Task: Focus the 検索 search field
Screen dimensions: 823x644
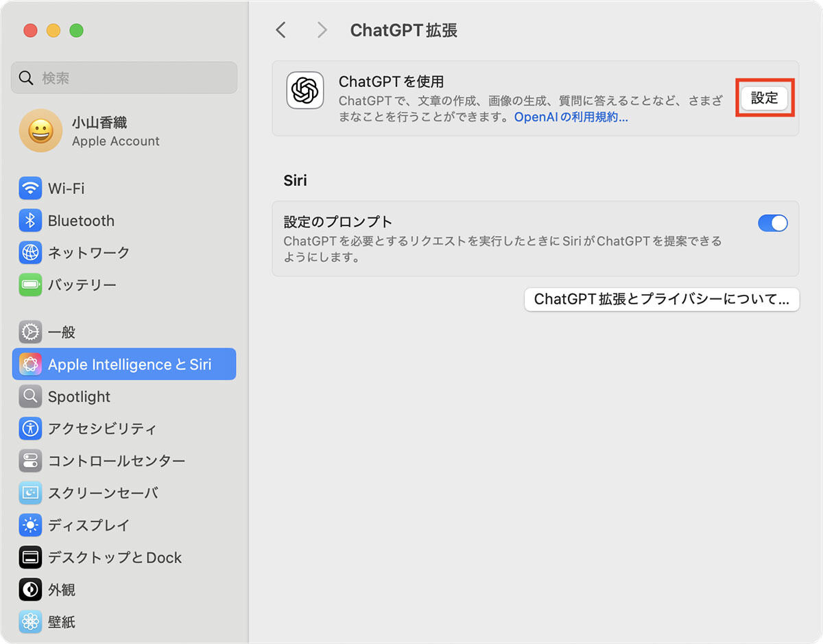Action: point(124,78)
